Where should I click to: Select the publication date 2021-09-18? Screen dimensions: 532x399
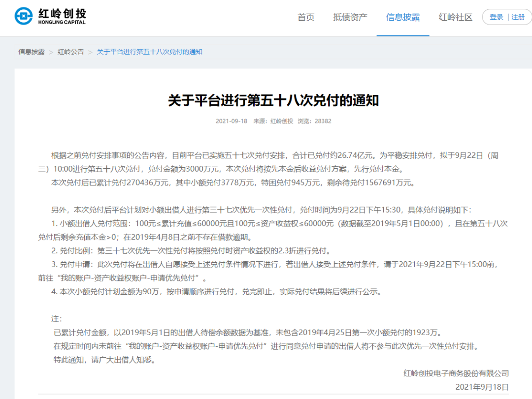pyautogui.click(x=231, y=121)
